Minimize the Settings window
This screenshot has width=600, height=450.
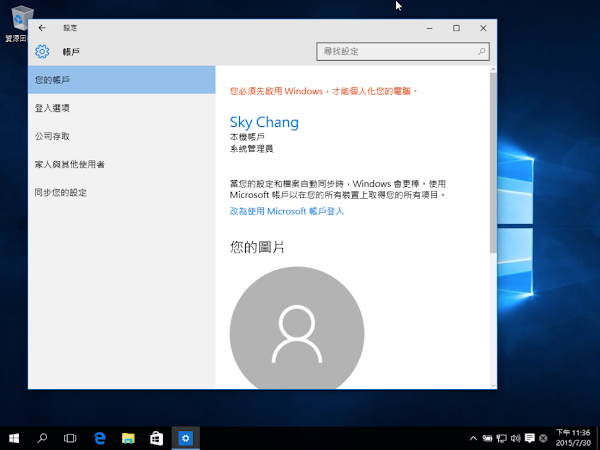(x=429, y=28)
